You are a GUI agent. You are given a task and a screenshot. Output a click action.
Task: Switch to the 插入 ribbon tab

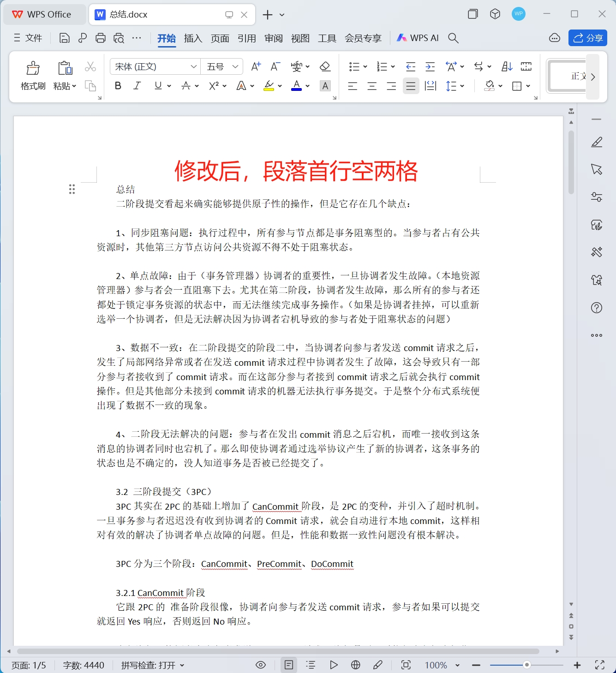pyautogui.click(x=193, y=38)
